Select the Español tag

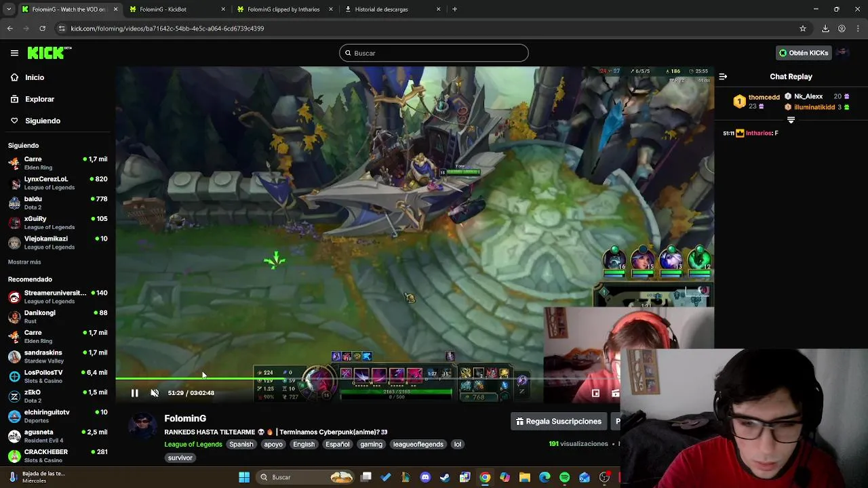[337, 445]
